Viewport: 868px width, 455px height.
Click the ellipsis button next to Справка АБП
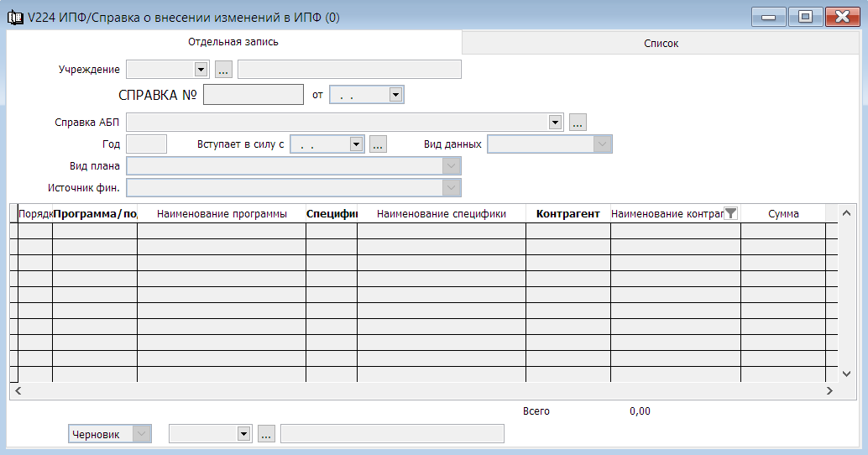[578, 123]
